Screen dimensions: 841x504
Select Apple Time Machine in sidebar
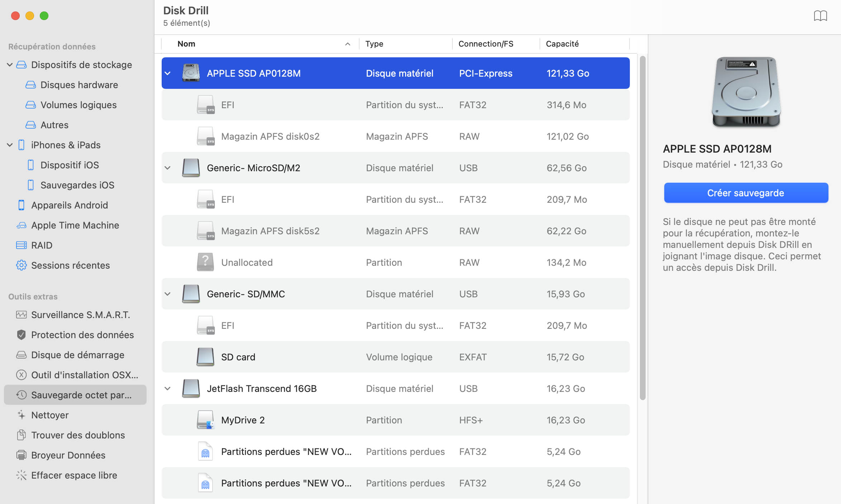[x=75, y=224]
